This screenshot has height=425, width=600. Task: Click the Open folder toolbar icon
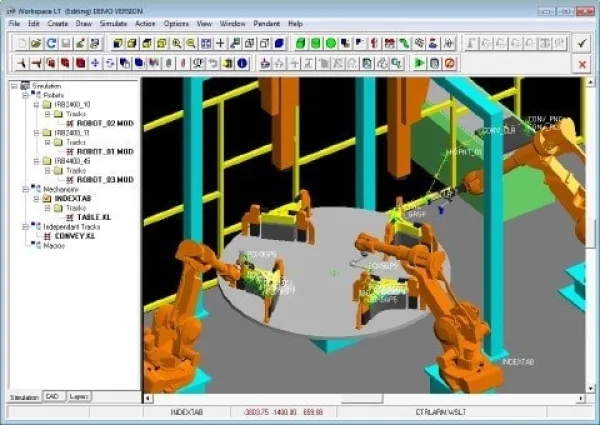[x=36, y=43]
